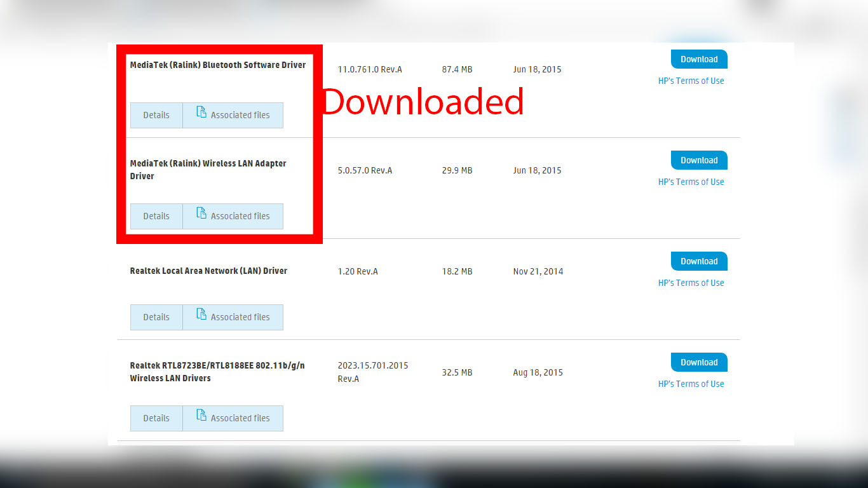
Task: Click version '5.0.57.0 Rev.A'
Action: 365,170
